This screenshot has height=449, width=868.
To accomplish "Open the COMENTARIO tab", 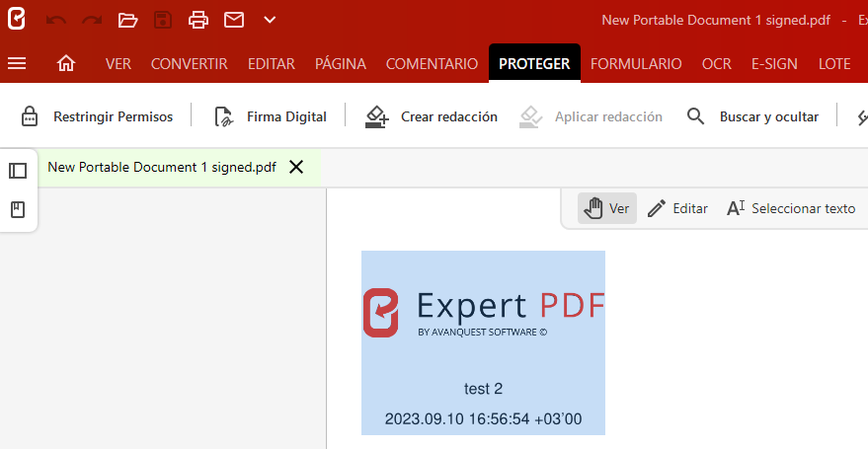I will coord(432,64).
